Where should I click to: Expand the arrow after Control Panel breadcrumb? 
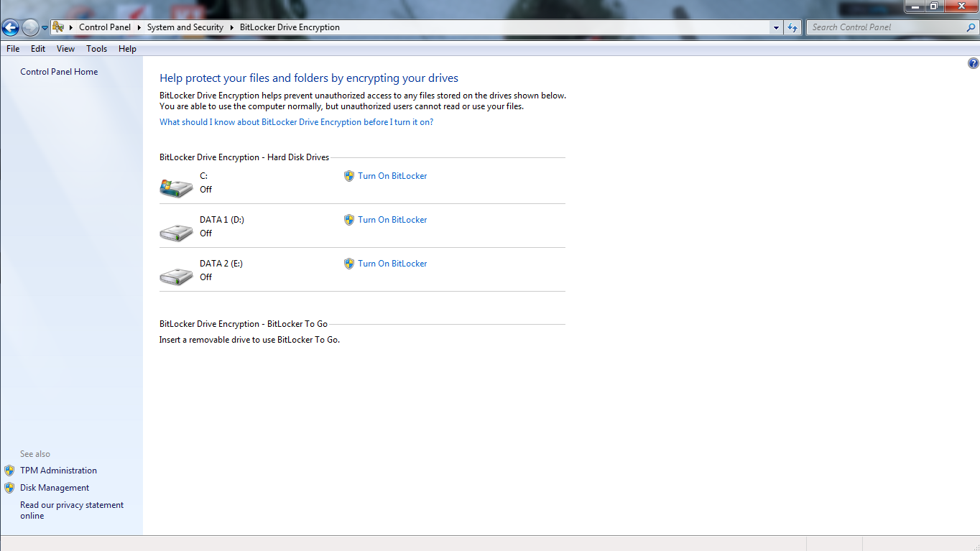tap(139, 27)
